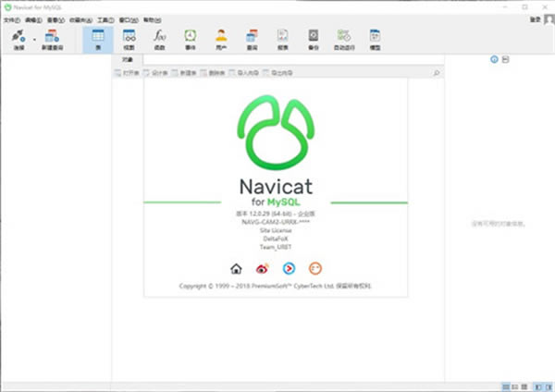Click Design Table (设计表) in object toolbar
This screenshot has width=555, height=392.
click(155, 73)
